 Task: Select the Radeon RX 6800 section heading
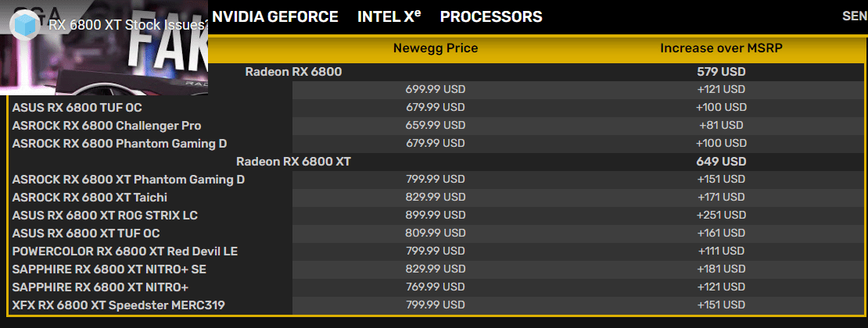coord(293,71)
